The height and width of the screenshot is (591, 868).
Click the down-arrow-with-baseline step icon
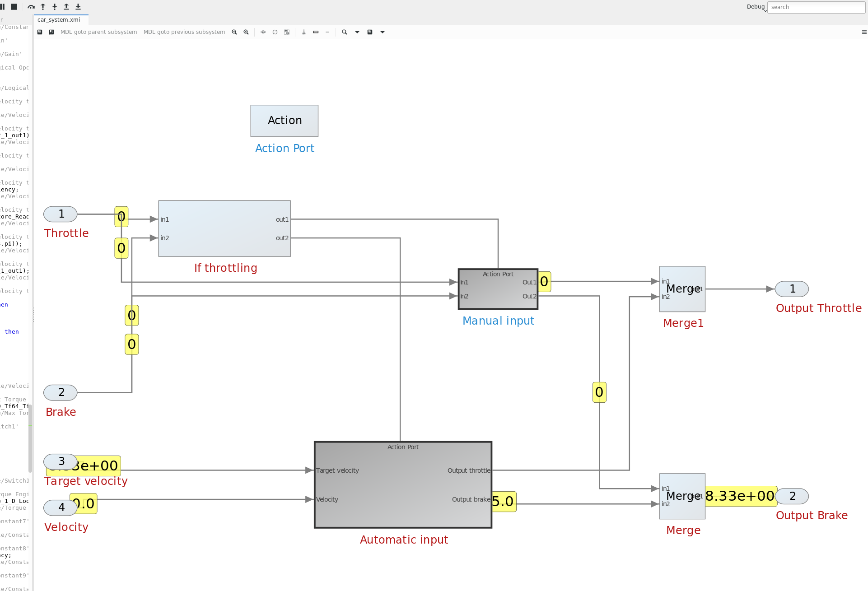[x=78, y=7]
